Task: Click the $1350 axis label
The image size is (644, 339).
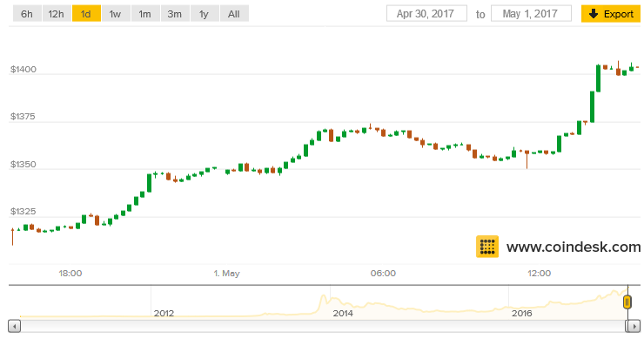Action: [x=23, y=165]
